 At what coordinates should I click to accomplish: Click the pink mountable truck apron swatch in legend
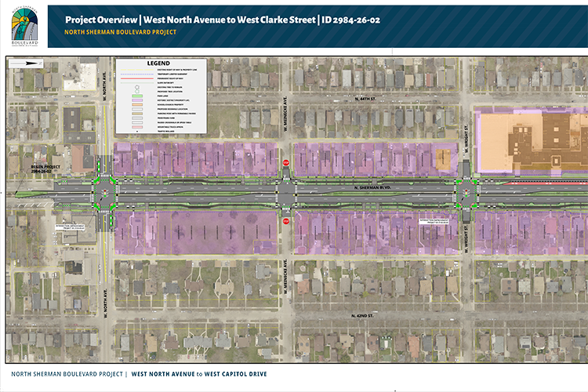click(137, 127)
